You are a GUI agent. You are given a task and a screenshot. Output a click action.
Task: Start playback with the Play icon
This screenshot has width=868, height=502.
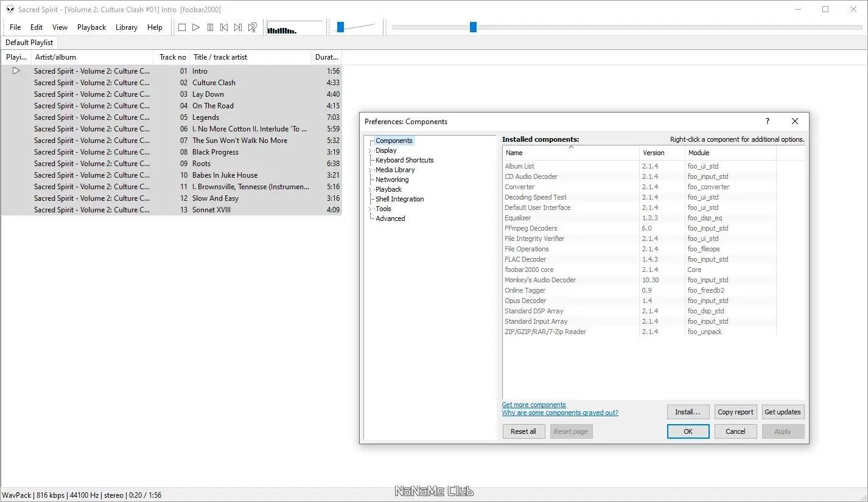(196, 27)
